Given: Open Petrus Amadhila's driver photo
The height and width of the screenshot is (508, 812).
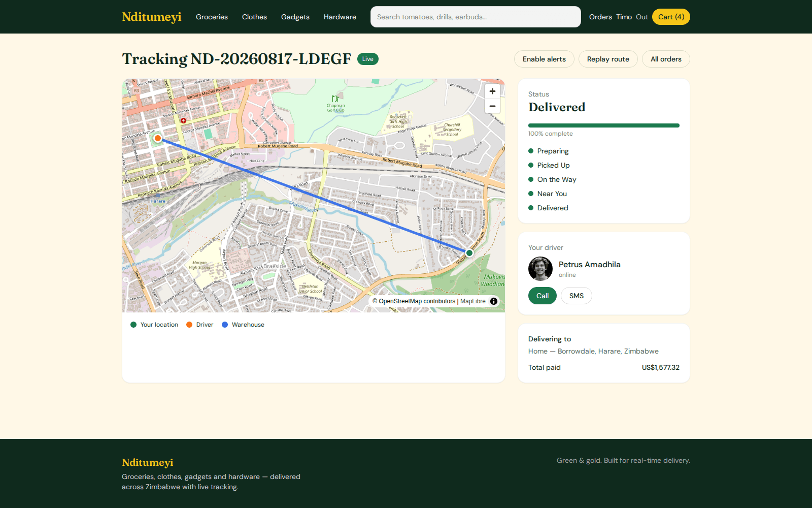Looking at the screenshot, I should 540,269.
